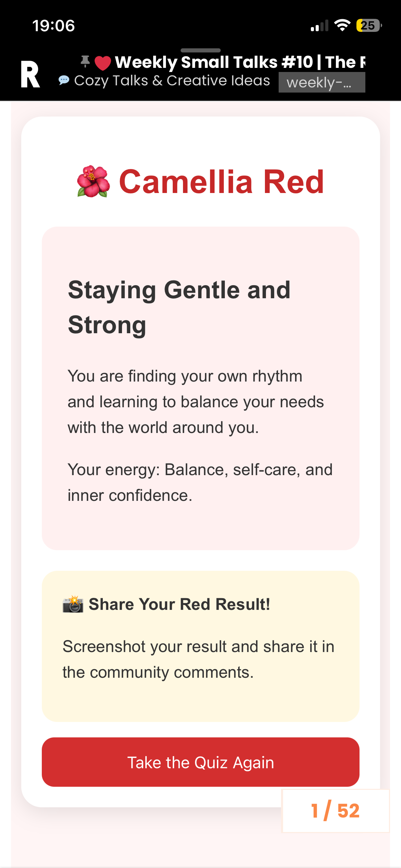
Task: Tap the 19:06 clock in status bar
Action: (54, 26)
